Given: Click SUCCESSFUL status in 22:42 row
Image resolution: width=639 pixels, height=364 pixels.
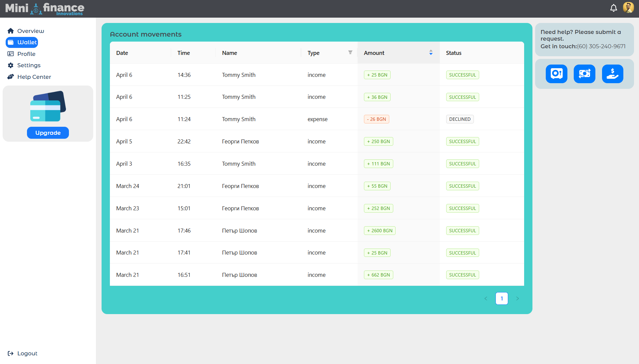Looking at the screenshot, I should click(x=463, y=141).
